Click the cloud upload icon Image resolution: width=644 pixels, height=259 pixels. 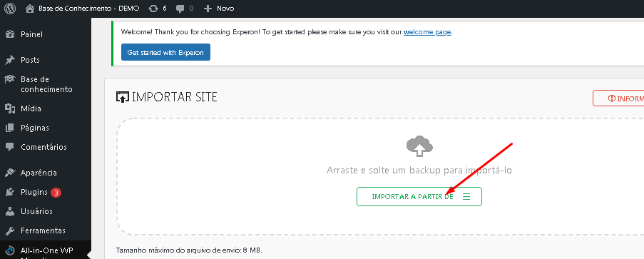point(419,146)
